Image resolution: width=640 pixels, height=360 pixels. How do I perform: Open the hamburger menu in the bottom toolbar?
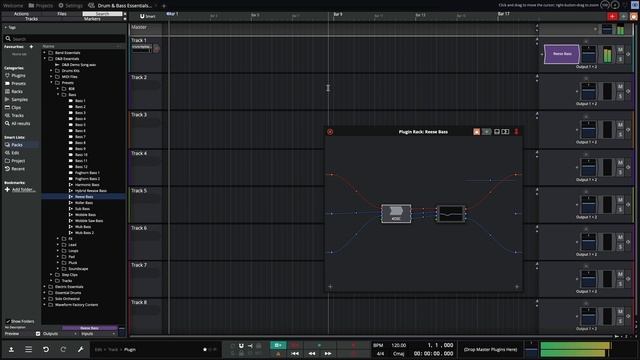click(29, 349)
